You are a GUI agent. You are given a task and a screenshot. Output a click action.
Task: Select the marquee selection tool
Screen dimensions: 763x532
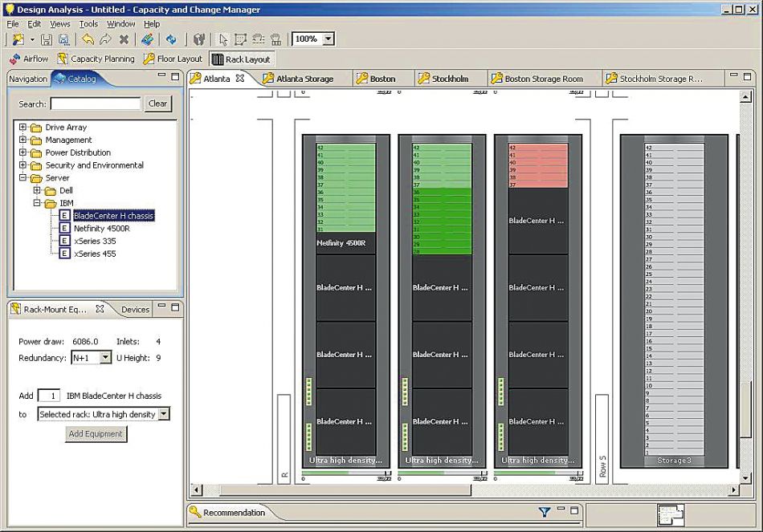pyautogui.click(x=239, y=39)
